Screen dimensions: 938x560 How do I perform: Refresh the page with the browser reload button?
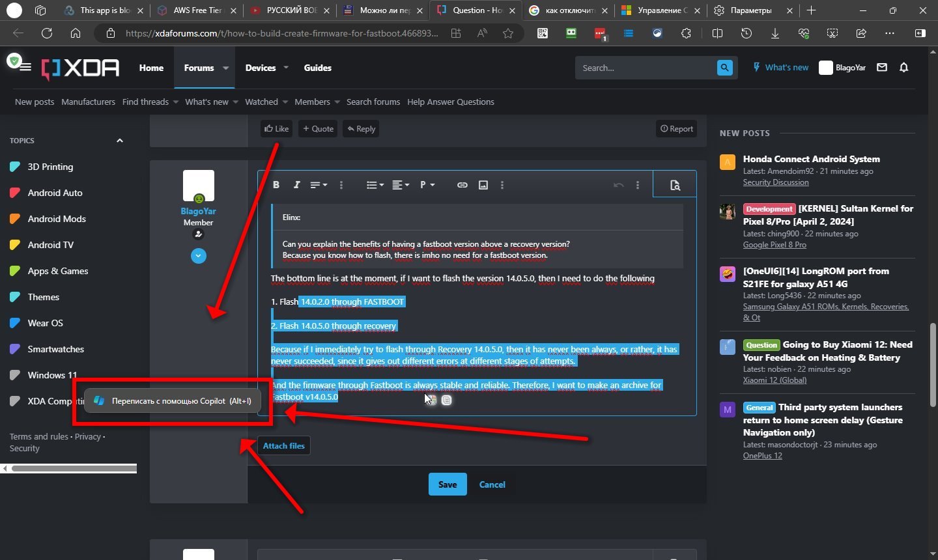[x=47, y=33]
